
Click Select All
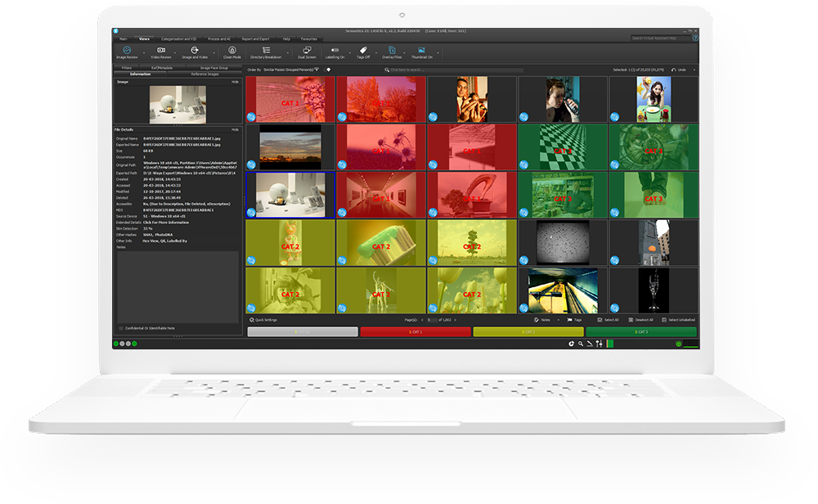[x=609, y=320]
